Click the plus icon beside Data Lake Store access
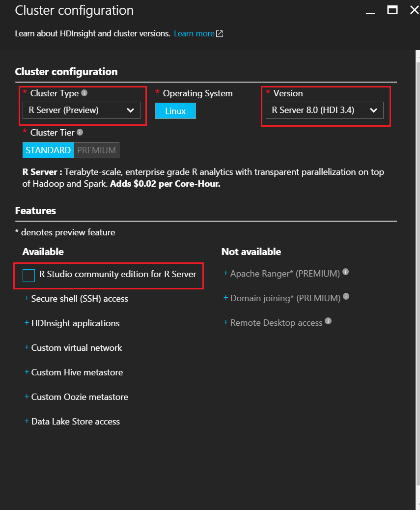This screenshot has width=420, height=510. (27, 421)
